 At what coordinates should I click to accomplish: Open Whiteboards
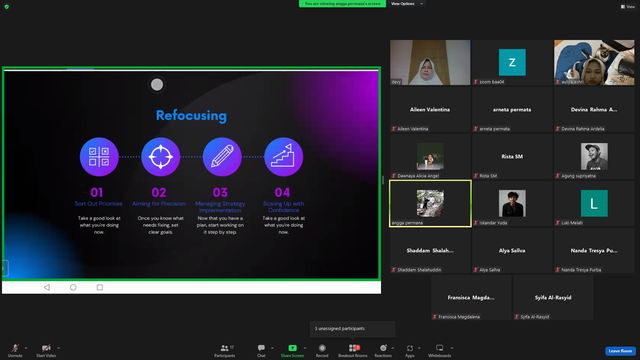(440, 350)
